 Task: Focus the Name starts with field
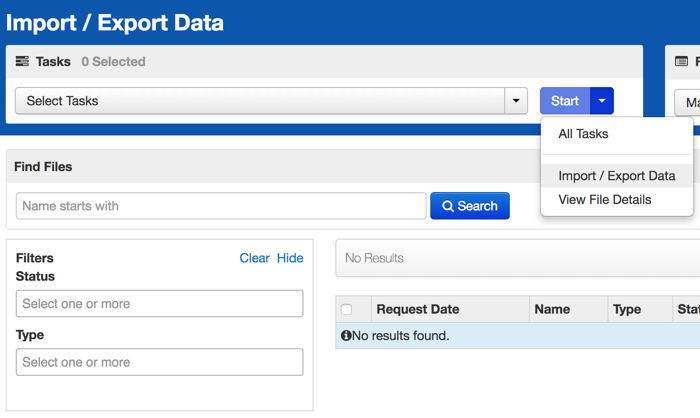[x=221, y=206]
